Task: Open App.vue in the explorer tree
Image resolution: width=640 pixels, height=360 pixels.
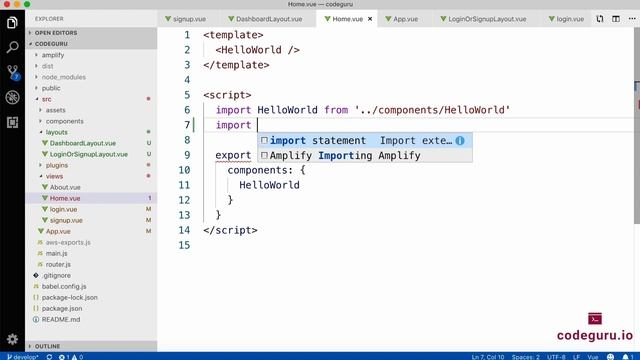Action: point(91,231)
